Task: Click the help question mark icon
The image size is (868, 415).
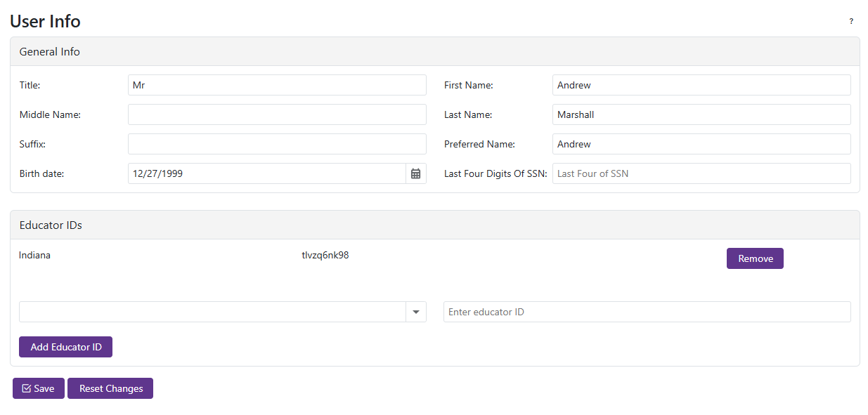Action: (x=851, y=22)
